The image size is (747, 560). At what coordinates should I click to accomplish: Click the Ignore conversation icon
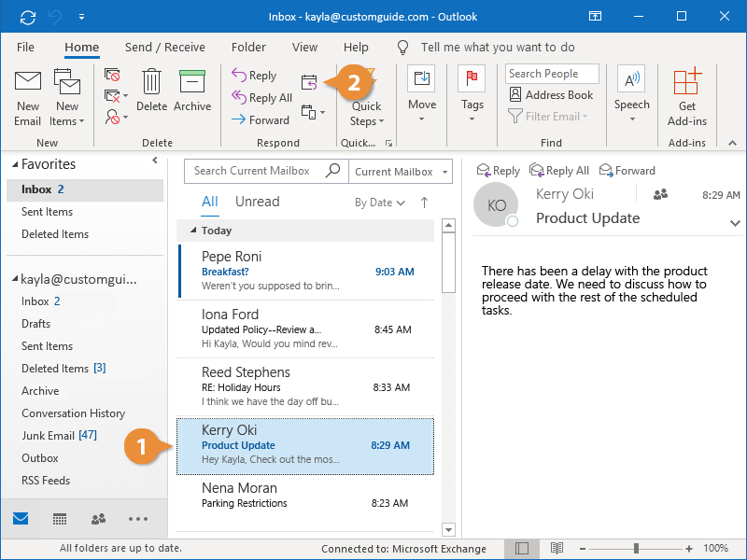click(112, 75)
